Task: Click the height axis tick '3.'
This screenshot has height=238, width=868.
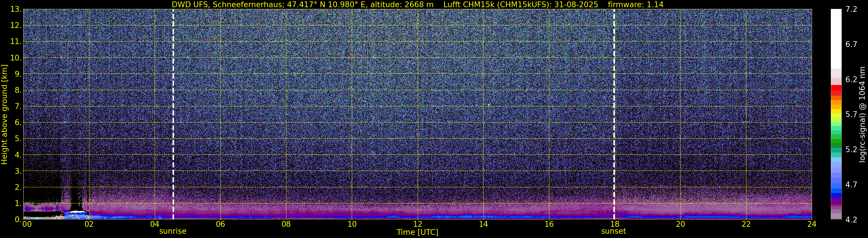Action: (18, 171)
